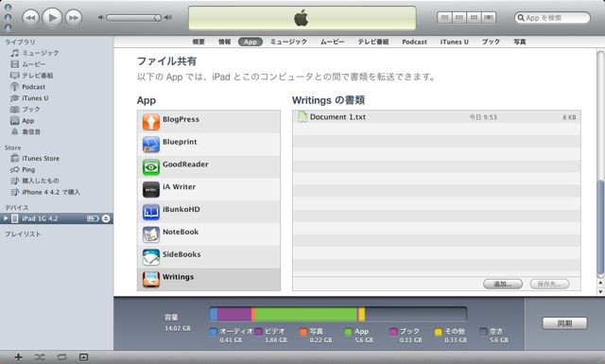Select the App tab
The width and height of the screenshot is (605, 364).
point(250,42)
